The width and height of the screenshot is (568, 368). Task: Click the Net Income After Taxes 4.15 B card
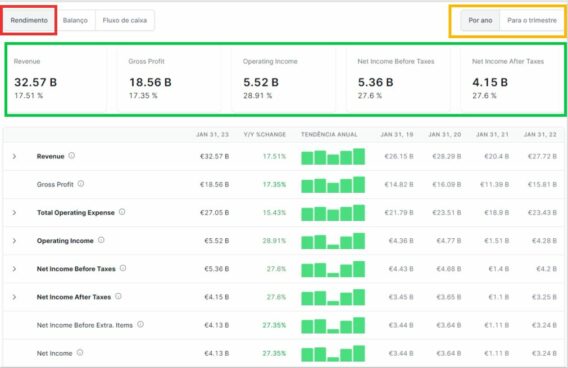click(x=513, y=79)
